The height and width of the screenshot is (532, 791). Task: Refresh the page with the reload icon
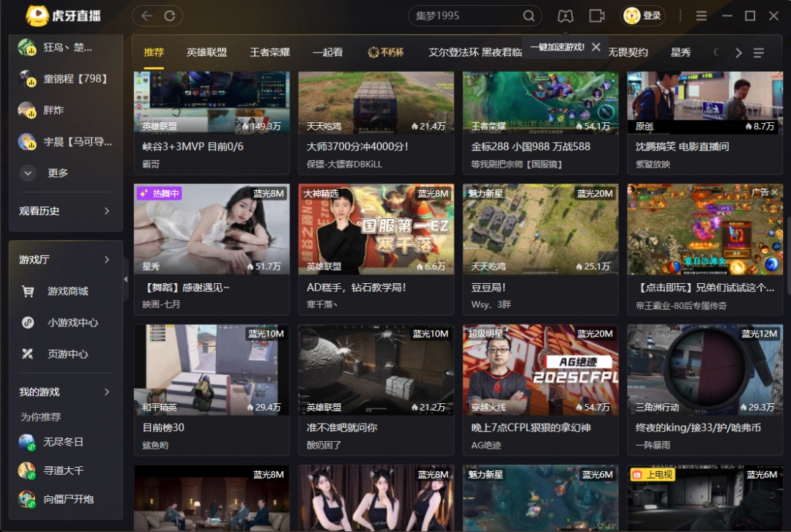[x=170, y=15]
